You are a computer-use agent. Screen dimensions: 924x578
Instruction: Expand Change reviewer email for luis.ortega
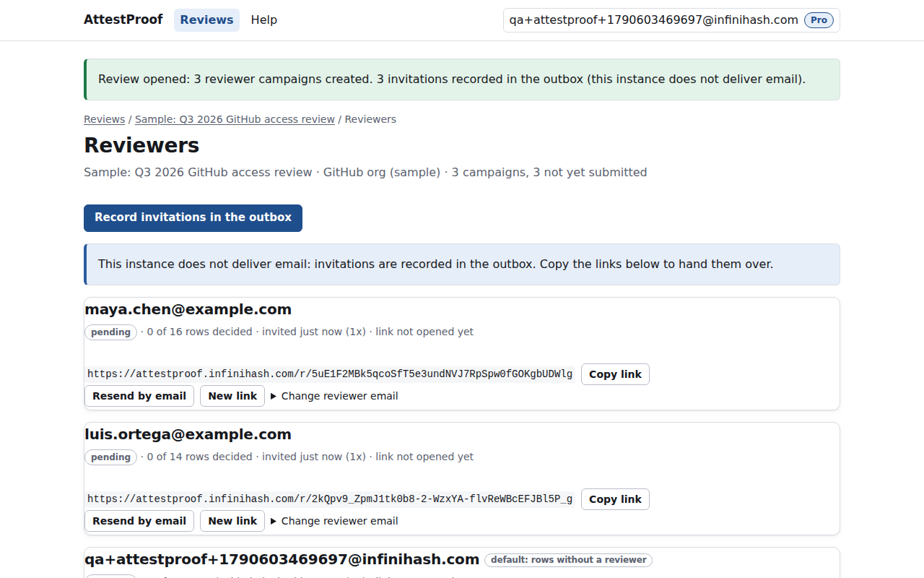(334, 521)
